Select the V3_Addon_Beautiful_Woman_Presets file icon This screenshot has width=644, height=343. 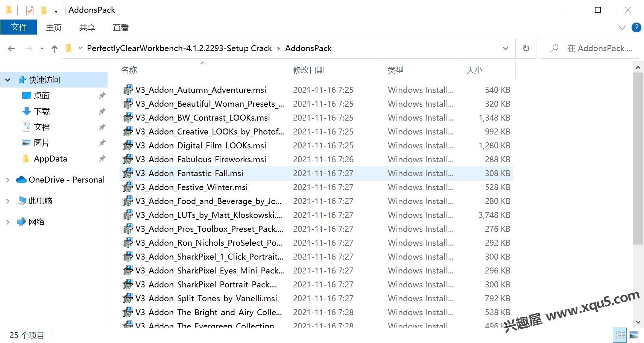[128, 104]
